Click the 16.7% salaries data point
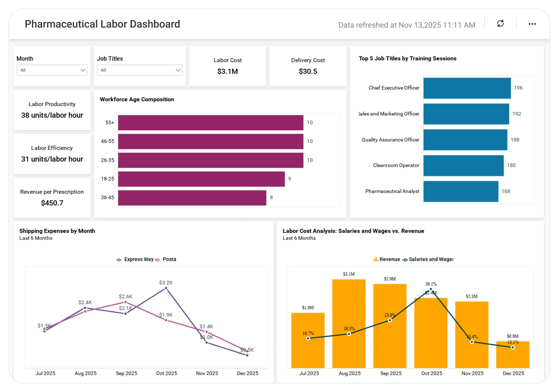 click(x=308, y=339)
